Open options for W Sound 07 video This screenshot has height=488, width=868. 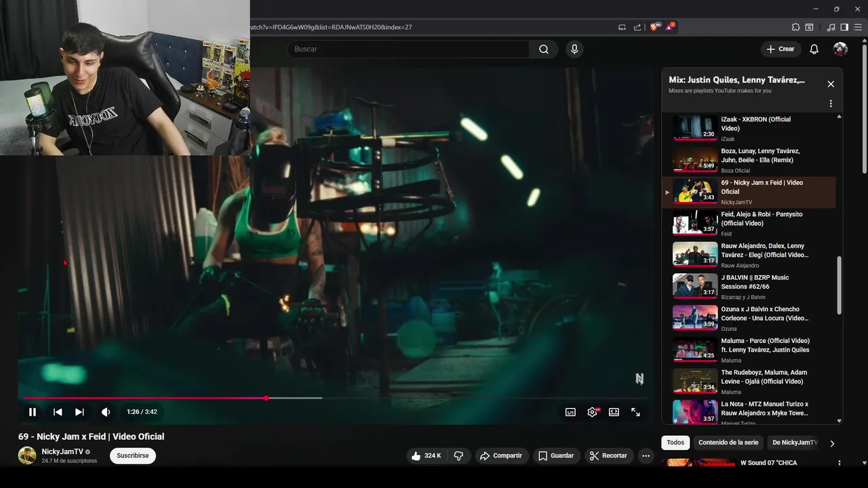[839, 463]
